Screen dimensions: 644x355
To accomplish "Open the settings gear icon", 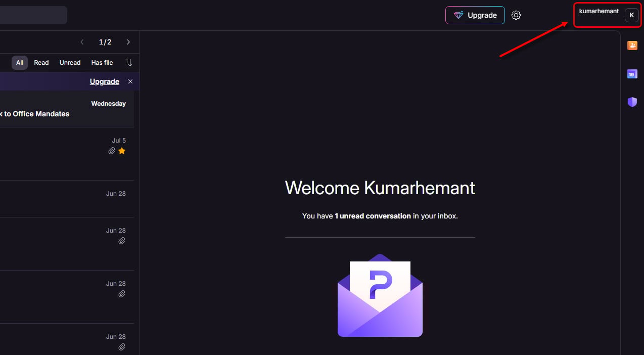I will [516, 15].
